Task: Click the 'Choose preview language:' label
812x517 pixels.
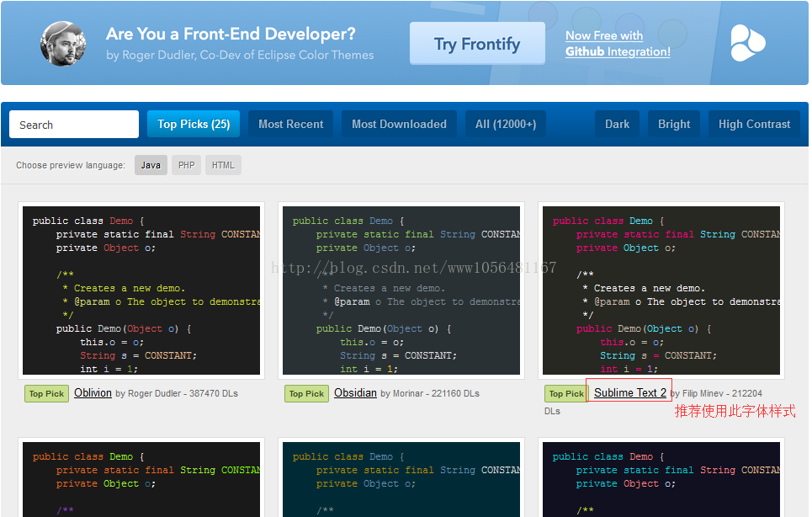Action: coord(71,165)
